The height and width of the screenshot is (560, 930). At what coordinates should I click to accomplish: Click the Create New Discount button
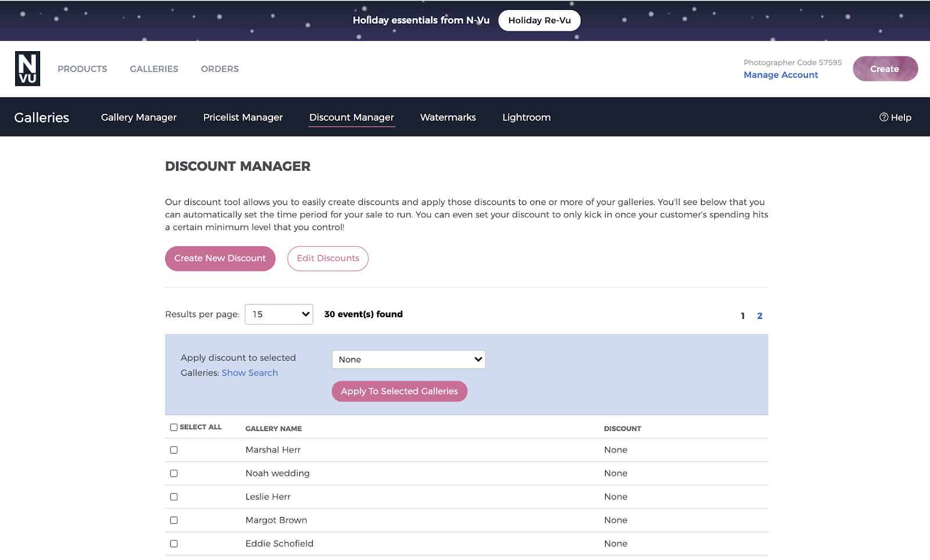(x=220, y=259)
